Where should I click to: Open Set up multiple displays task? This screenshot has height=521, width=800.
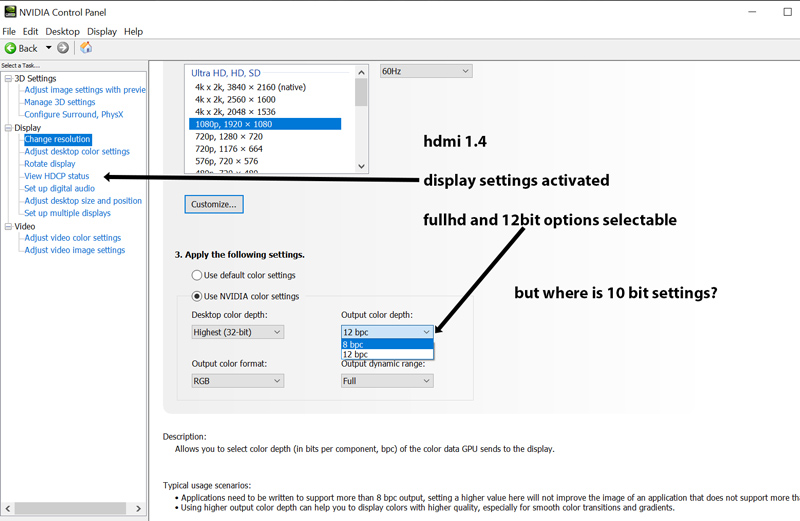click(x=67, y=213)
